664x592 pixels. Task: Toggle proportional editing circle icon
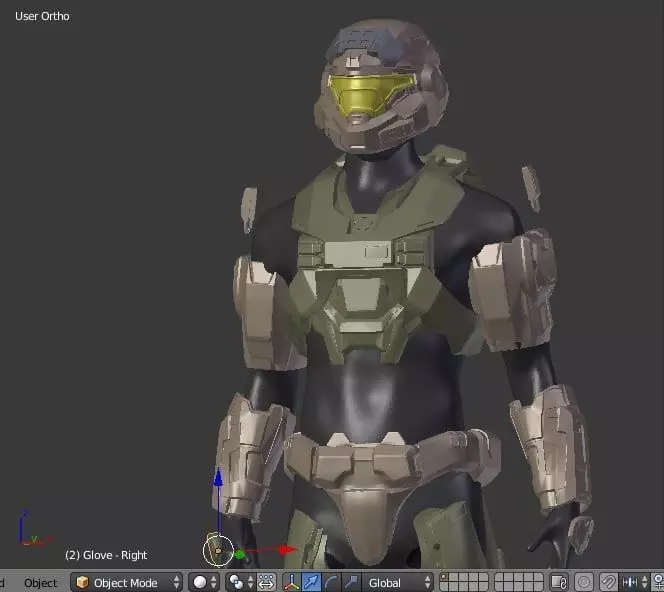tap(584, 583)
